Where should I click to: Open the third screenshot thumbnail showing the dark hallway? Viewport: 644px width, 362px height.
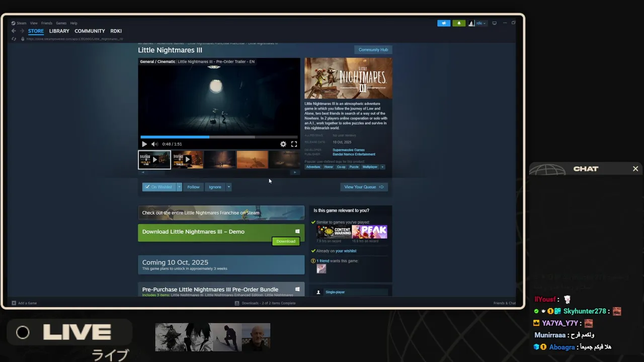click(x=220, y=160)
